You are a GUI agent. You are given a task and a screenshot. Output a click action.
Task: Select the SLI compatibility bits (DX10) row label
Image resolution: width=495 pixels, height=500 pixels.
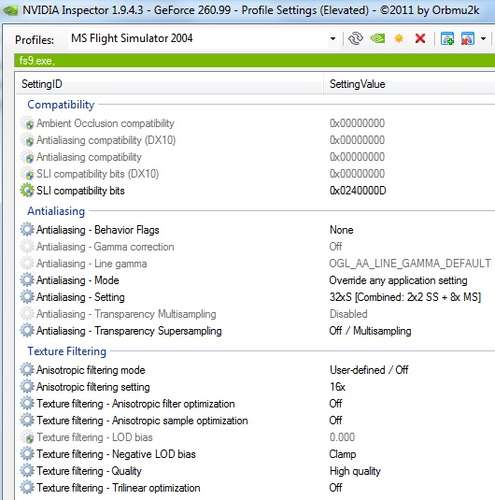pos(98,174)
